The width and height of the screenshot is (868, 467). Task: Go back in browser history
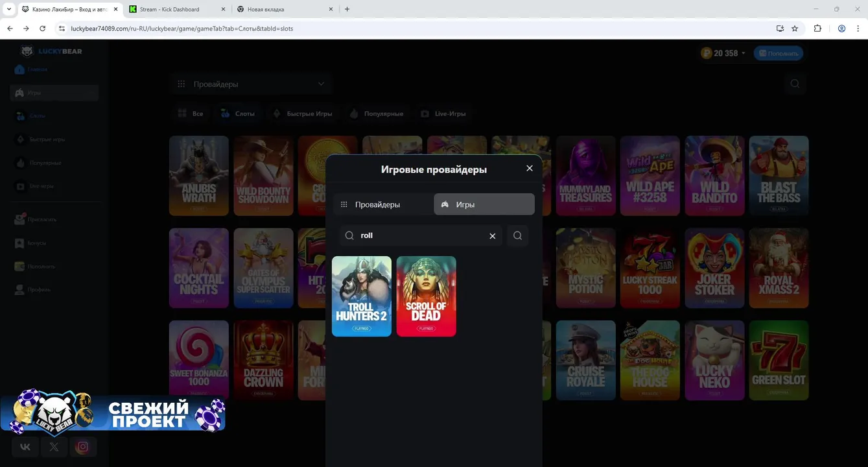point(10,29)
